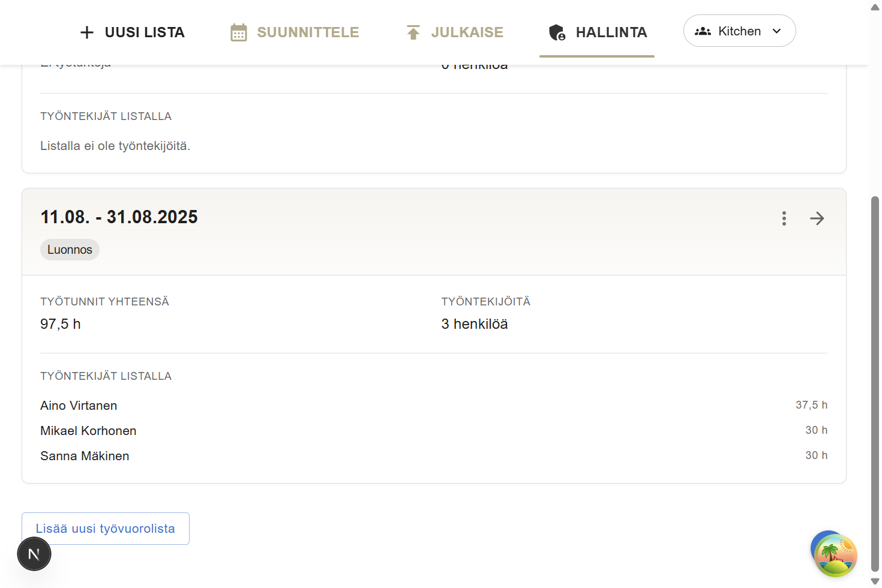Open the three-dot menu for the 11.08 schedule
The image size is (882, 588).
click(784, 218)
